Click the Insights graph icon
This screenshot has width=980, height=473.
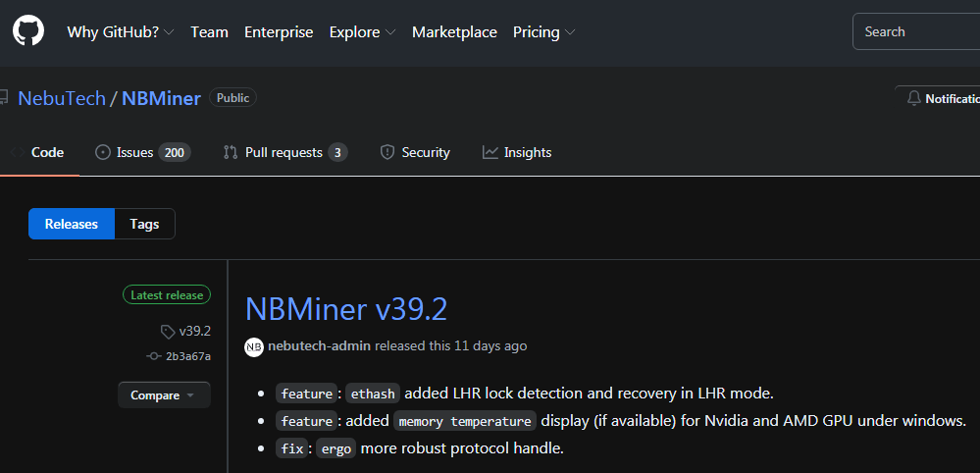point(490,152)
